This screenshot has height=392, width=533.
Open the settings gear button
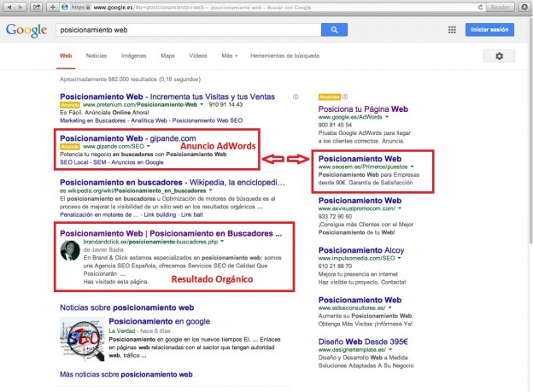point(499,56)
